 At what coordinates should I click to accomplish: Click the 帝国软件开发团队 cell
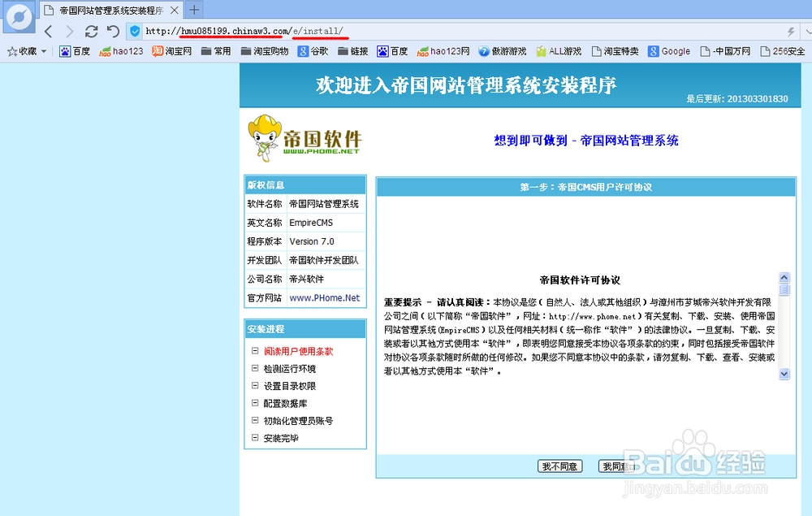click(326, 260)
